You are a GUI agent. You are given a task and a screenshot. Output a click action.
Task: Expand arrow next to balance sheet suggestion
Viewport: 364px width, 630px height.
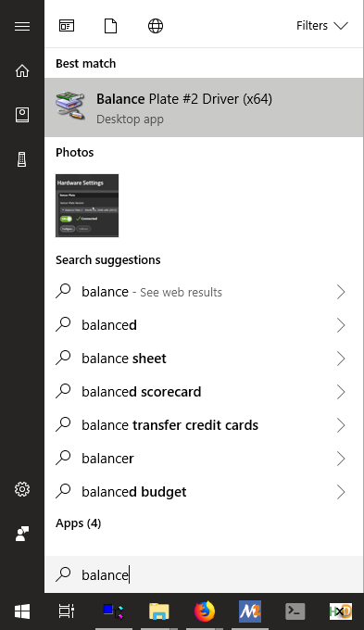pyautogui.click(x=341, y=359)
